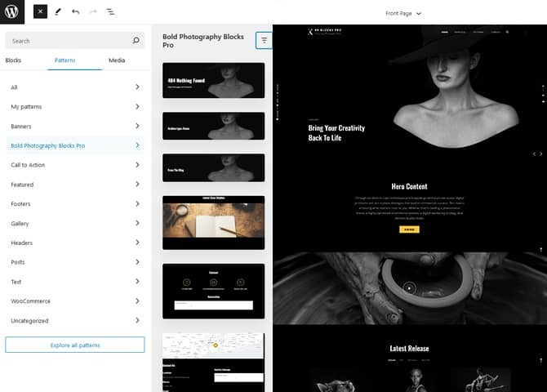Click the Undo arrow icon

tap(76, 13)
